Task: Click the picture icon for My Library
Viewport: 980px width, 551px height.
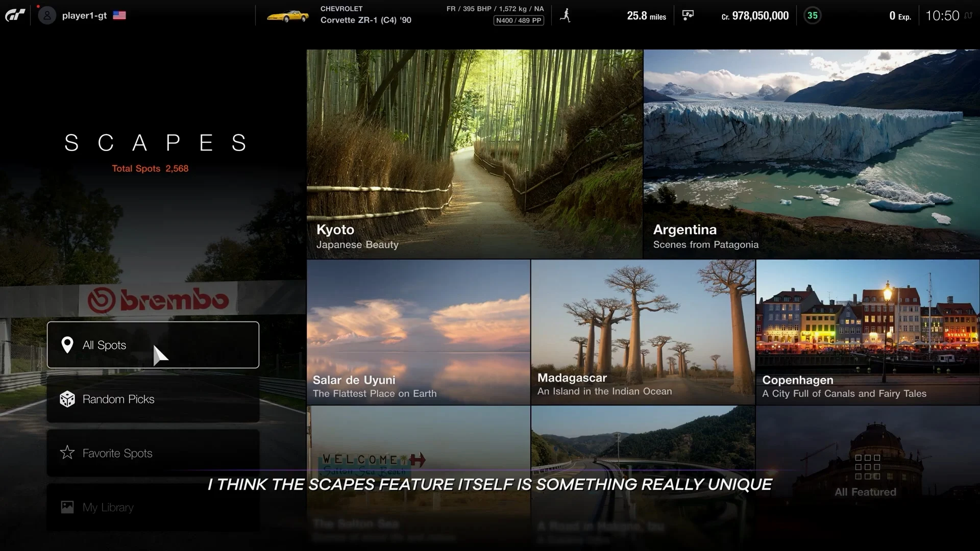Action: (x=67, y=507)
